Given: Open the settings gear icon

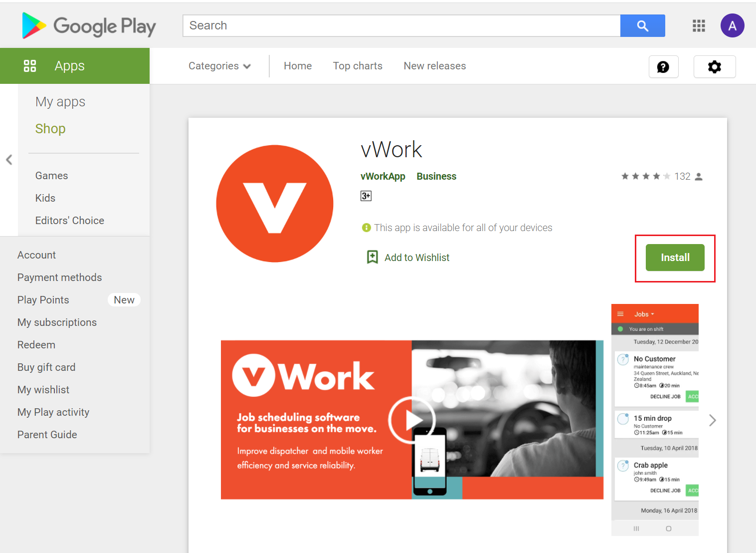Looking at the screenshot, I should tap(715, 67).
